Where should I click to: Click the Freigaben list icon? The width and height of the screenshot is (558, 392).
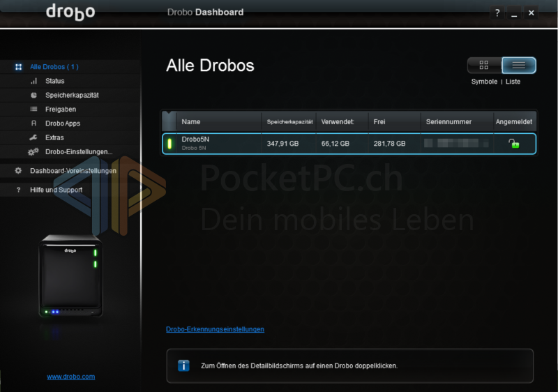(33, 110)
